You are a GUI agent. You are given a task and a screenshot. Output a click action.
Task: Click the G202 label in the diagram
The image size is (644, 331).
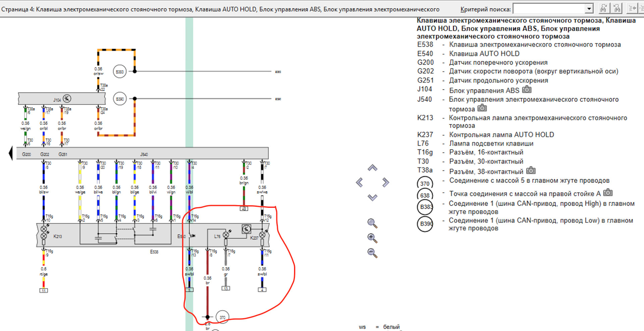tap(45, 154)
